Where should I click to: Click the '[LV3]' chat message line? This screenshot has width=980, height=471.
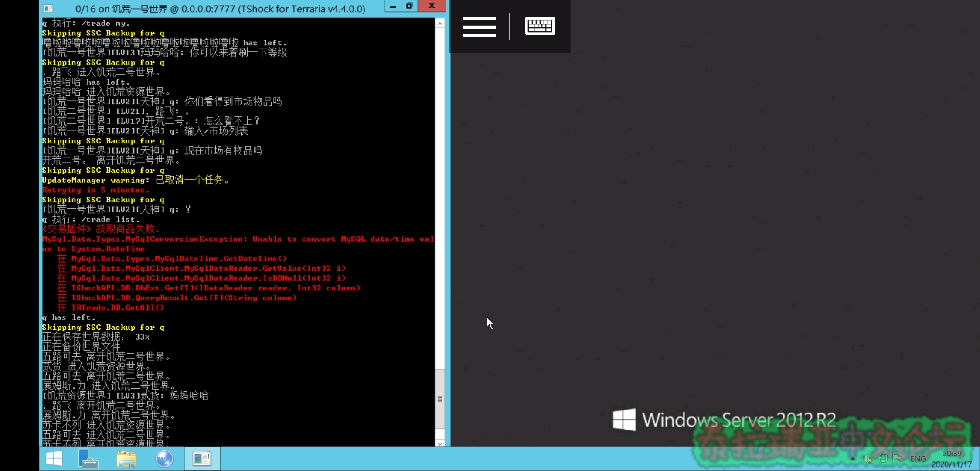126,396
